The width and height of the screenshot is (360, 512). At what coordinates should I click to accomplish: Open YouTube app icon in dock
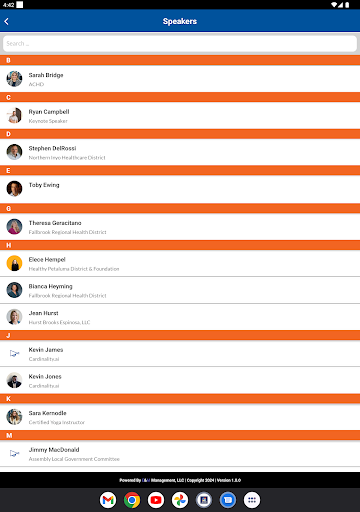tap(156, 500)
